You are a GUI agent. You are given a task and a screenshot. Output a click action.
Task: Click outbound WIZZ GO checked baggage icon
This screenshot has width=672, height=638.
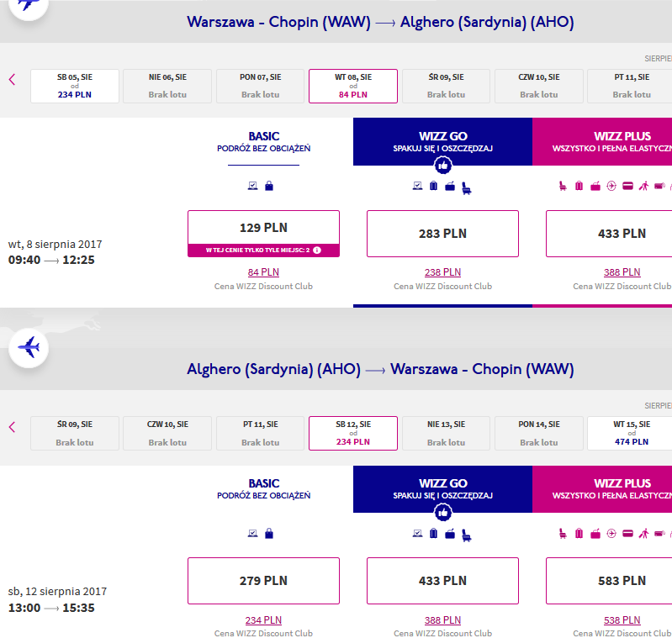click(x=434, y=186)
